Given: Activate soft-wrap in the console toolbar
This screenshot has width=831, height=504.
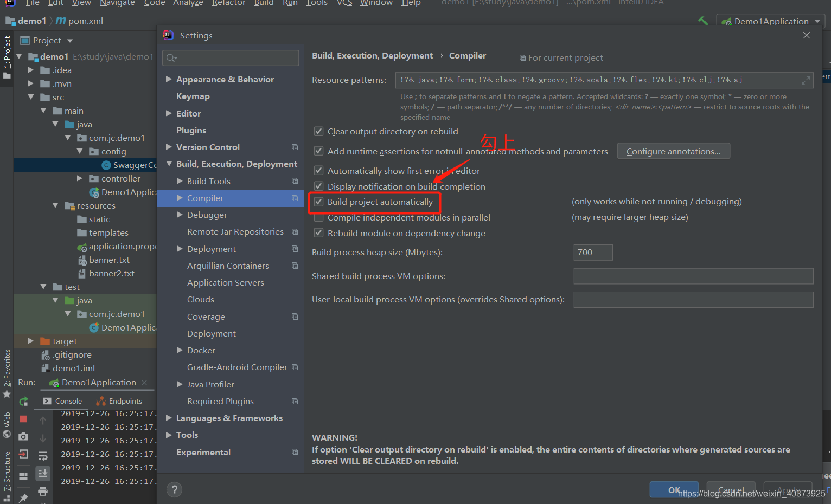Looking at the screenshot, I should [43, 456].
